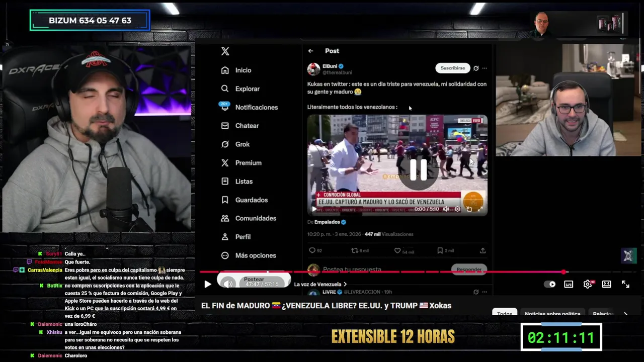Seek on the red YouTube progress bar

(383, 272)
